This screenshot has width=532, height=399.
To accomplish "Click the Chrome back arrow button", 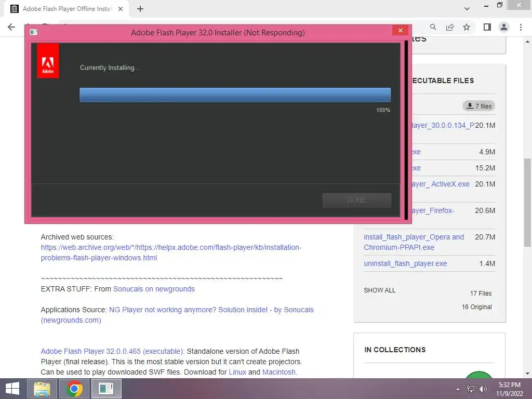I will click(11, 27).
